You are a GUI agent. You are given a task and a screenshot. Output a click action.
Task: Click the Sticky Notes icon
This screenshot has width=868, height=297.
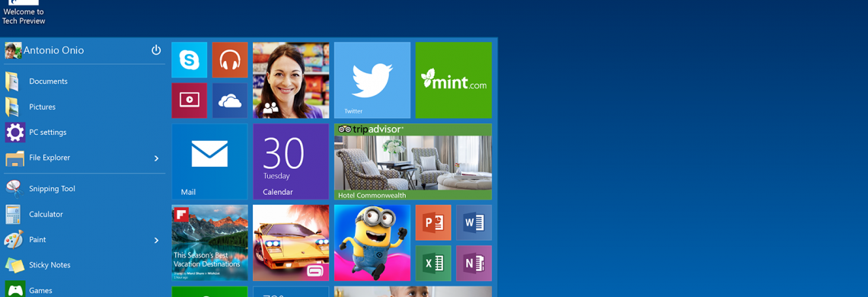[15, 265]
